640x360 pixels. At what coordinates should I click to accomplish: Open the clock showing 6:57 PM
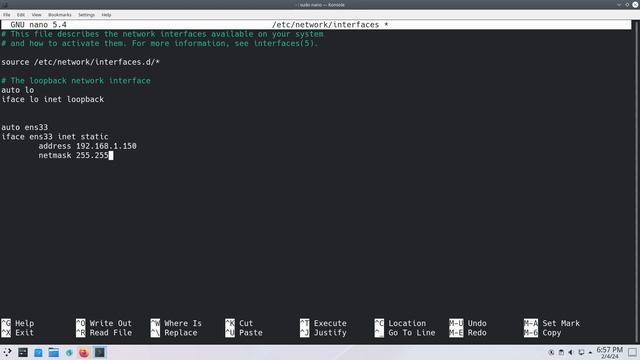coord(610,353)
